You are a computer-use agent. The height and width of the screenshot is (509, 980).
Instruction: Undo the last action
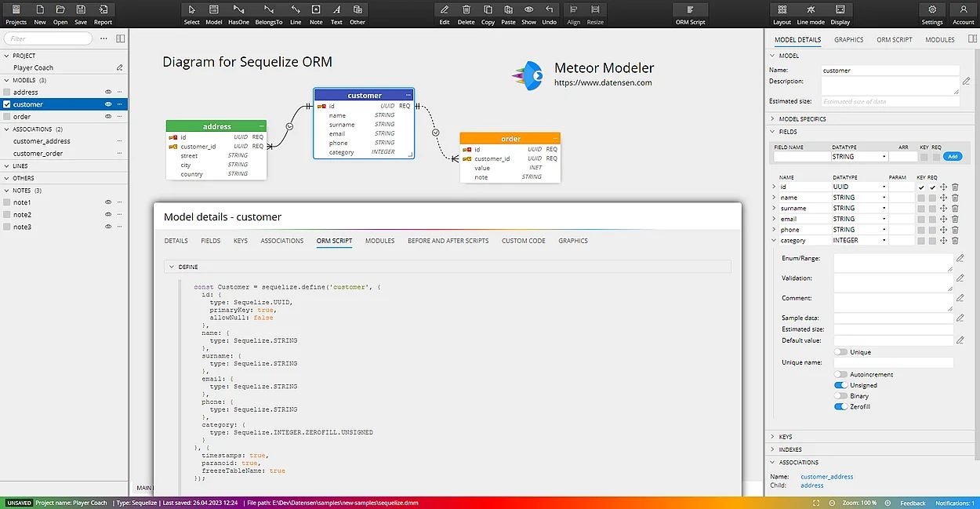click(549, 13)
